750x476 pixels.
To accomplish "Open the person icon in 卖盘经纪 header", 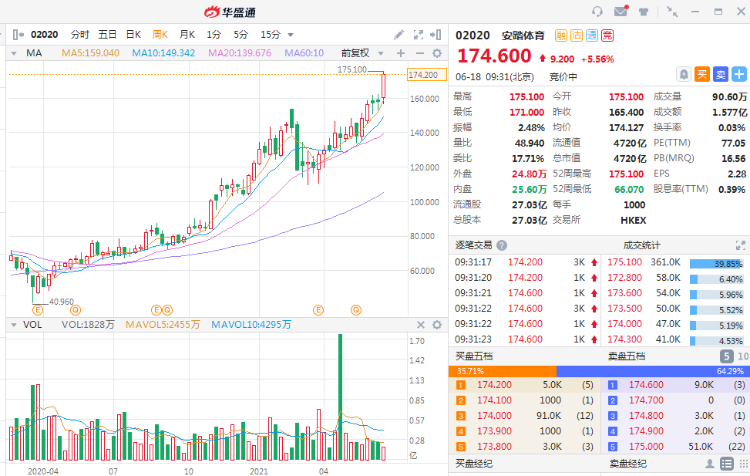I will click(x=710, y=464).
